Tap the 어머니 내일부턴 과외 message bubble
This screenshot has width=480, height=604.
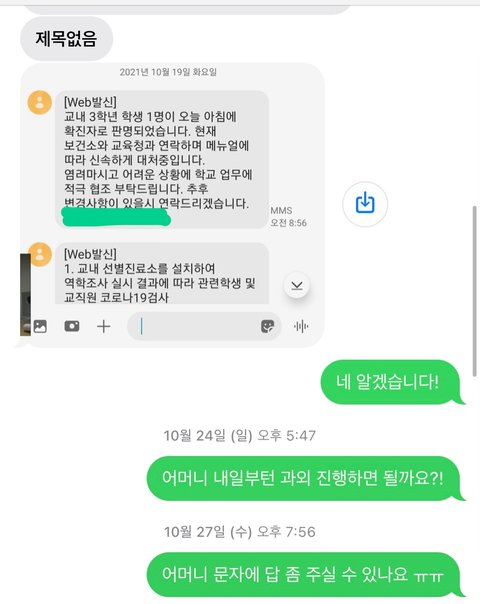coord(305,478)
